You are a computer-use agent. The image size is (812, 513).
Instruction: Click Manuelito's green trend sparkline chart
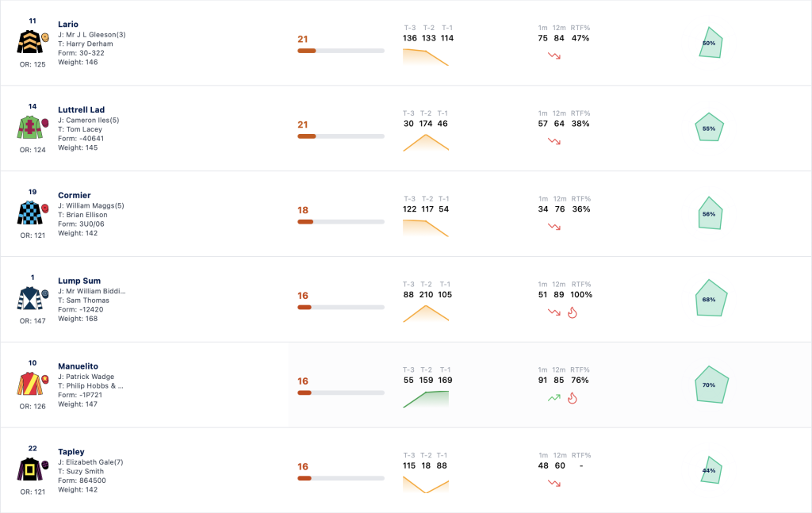click(x=426, y=400)
